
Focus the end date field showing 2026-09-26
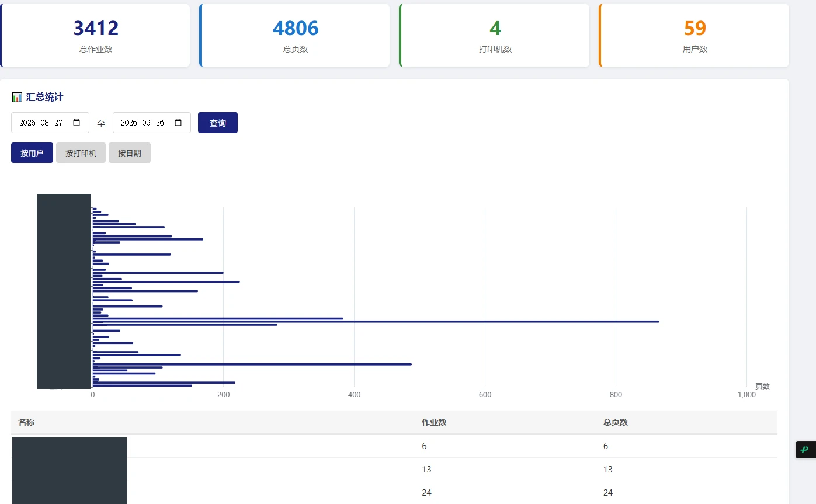152,123
